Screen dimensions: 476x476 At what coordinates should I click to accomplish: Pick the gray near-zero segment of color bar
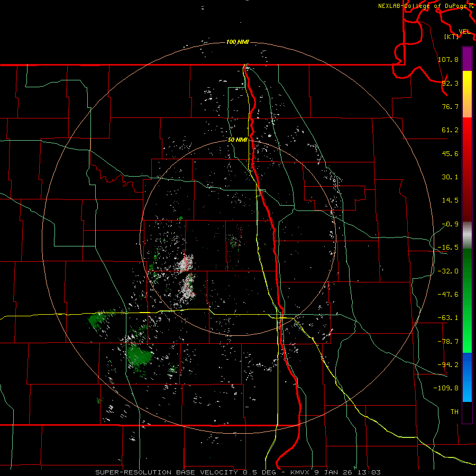click(467, 235)
